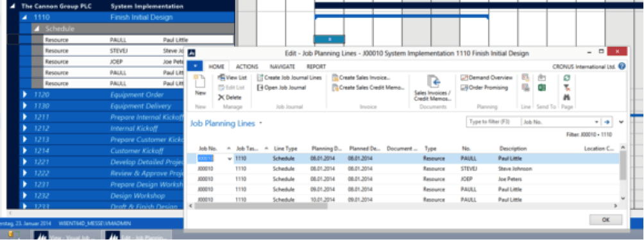644x240 pixels.
Task: Select PAULL Paul Little resource in tree
Action: (139, 40)
